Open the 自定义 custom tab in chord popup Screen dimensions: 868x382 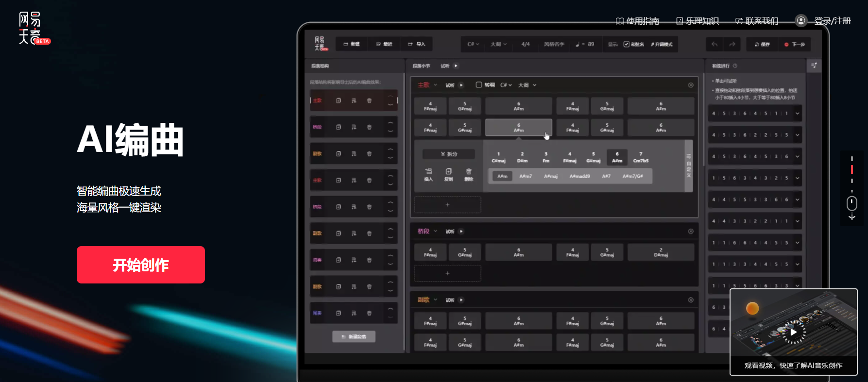tap(688, 166)
